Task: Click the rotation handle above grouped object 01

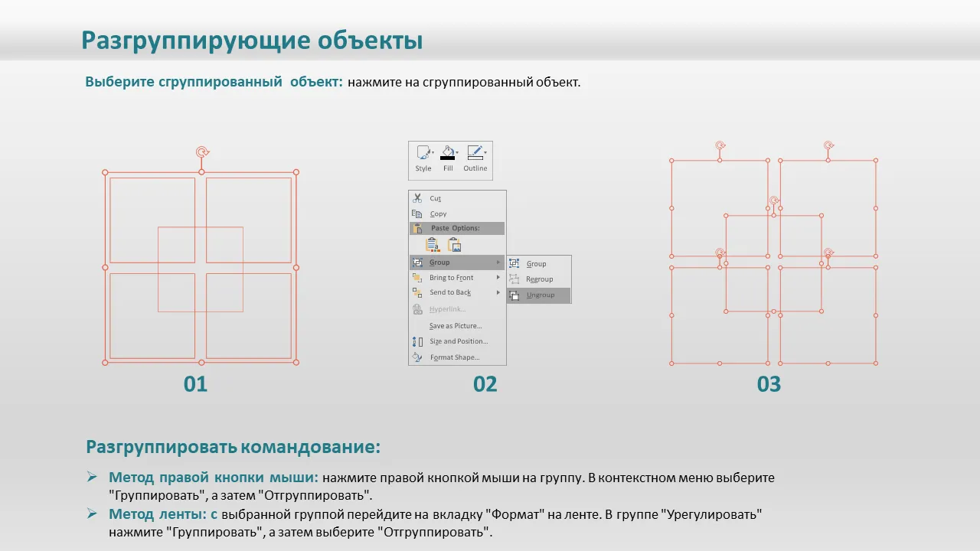Action: pos(201,152)
